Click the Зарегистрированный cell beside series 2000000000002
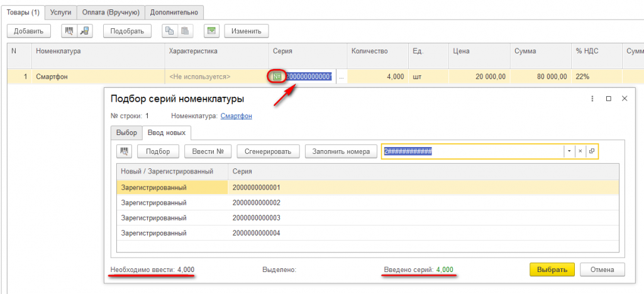The height and width of the screenshot is (294, 644). click(x=172, y=202)
